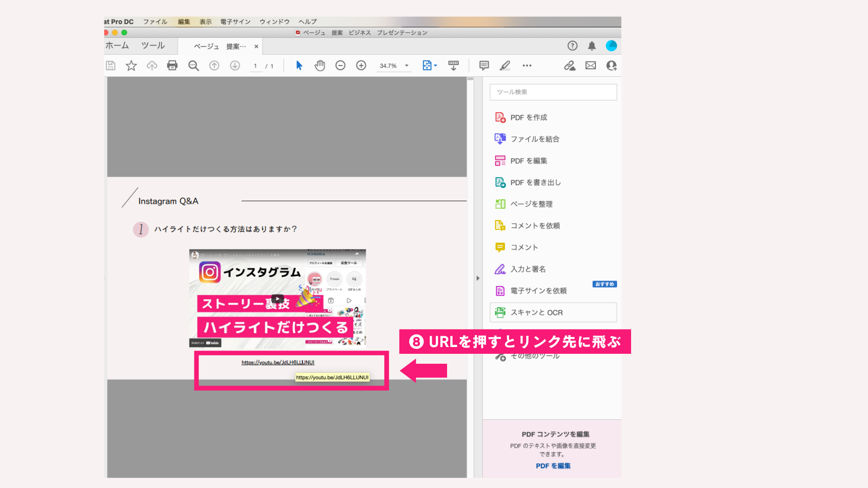The image size is (868, 488).
Task: Collapse the right tools pane
Action: (x=478, y=278)
